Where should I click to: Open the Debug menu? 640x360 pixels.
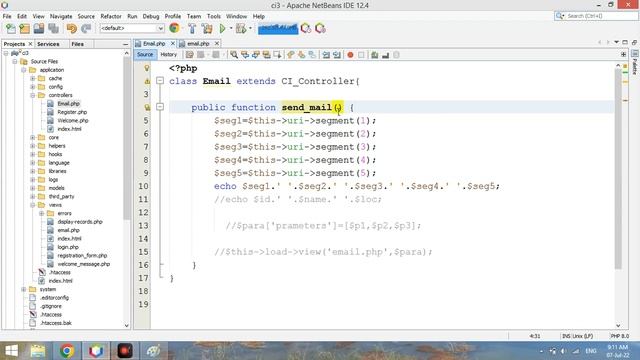pyautogui.click(x=151, y=16)
